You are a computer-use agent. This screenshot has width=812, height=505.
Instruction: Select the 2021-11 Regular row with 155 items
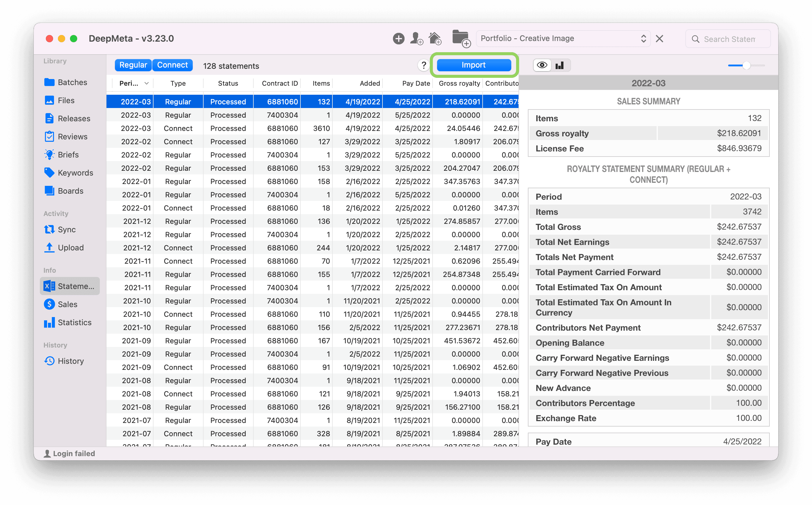(x=312, y=274)
